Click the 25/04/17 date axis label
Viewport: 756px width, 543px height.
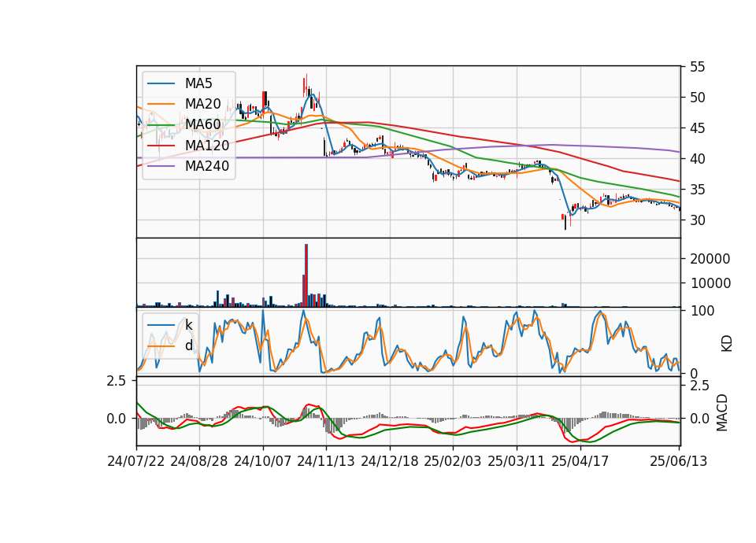click(x=580, y=461)
